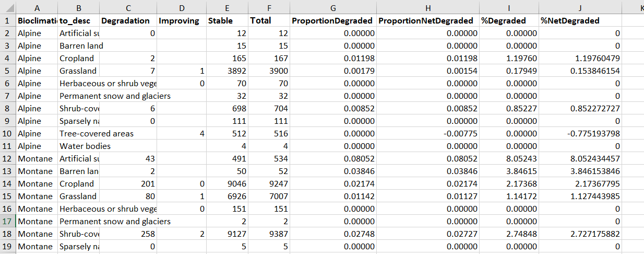Select the cell containing -0.775193798

[x=580, y=133]
